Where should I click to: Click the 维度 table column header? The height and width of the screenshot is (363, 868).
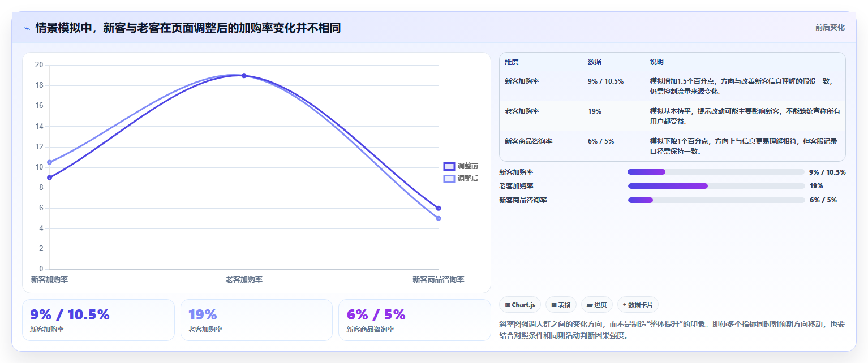[x=512, y=62]
